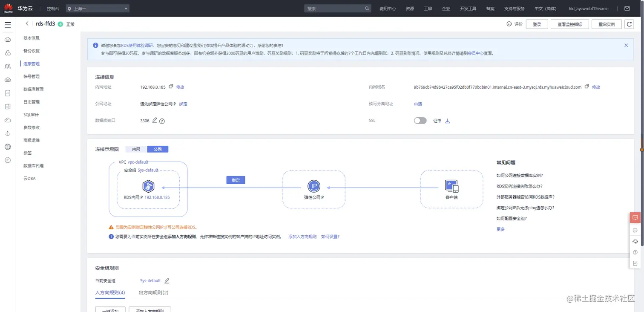Screen dimensions: 644x312
Task: Open FAQ RDS实例连接失败怎么办?
Action: coord(519,186)
